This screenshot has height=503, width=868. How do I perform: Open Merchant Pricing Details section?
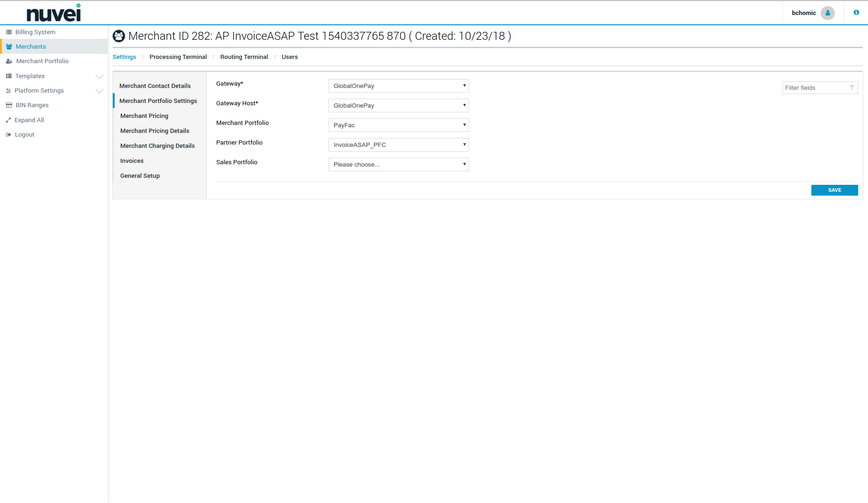tap(155, 131)
